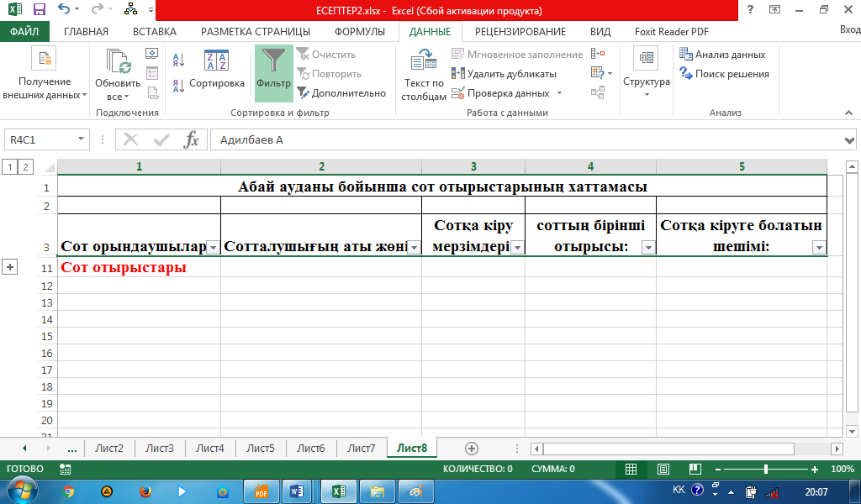Screen dimensions: 861x504
Task: Click Удалить дубликаты
Action: tap(504, 73)
